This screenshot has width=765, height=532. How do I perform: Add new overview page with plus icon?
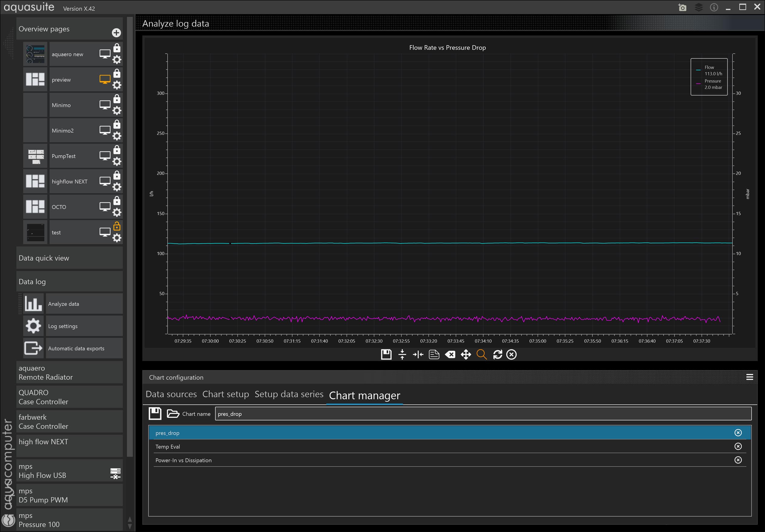click(x=116, y=33)
